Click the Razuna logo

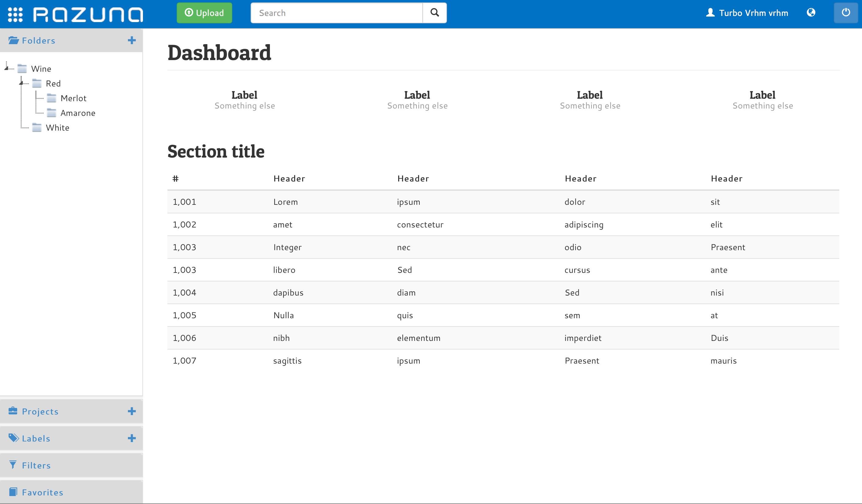point(88,14)
